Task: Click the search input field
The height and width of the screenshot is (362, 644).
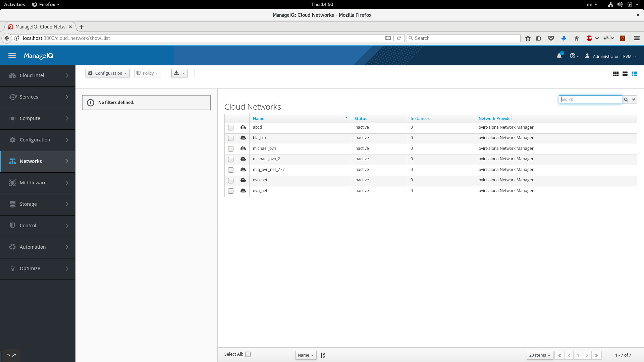Action: point(590,99)
